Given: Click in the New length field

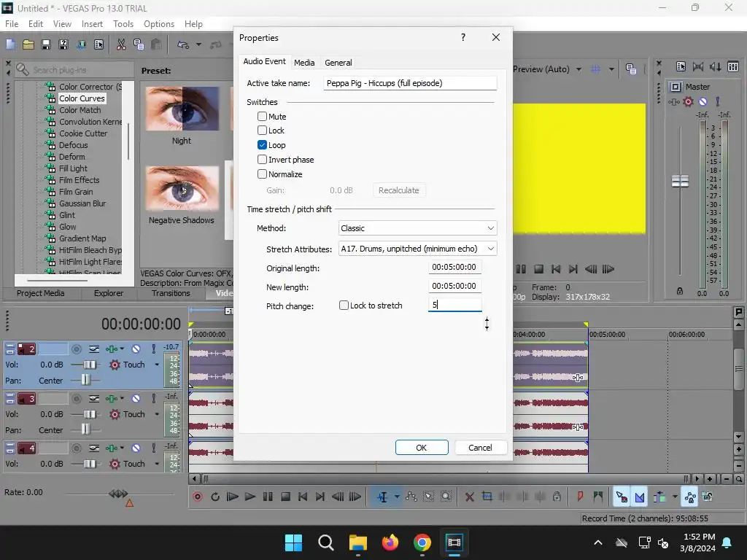Looking at the screenshot, I should coord(454,286).
